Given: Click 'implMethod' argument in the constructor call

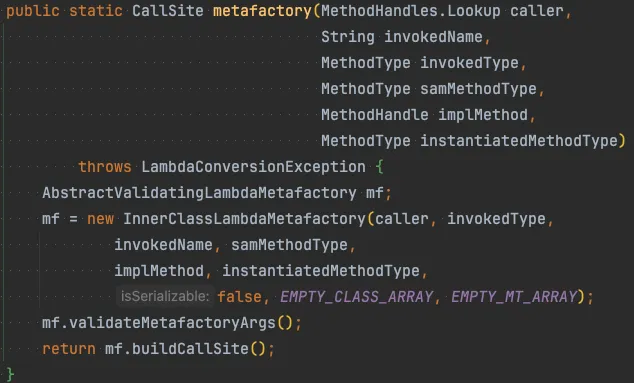Looking at the screenshot, I should tap(159, 271).
